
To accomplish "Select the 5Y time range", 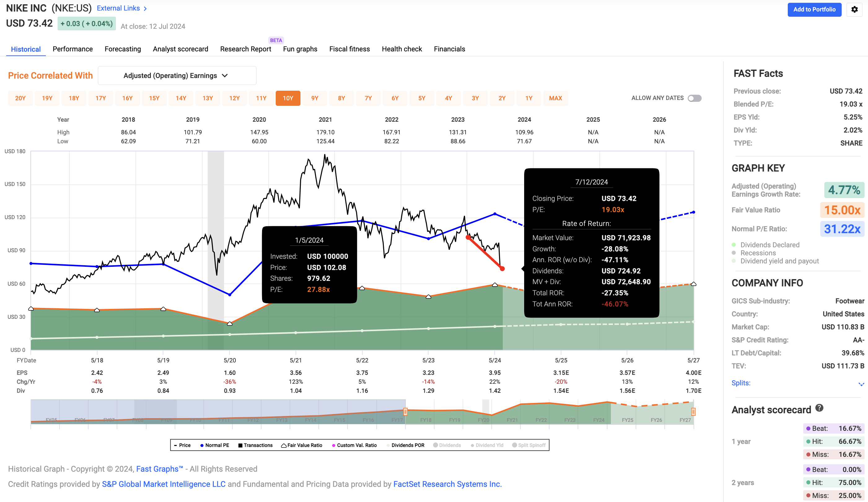I will point(422,98).
